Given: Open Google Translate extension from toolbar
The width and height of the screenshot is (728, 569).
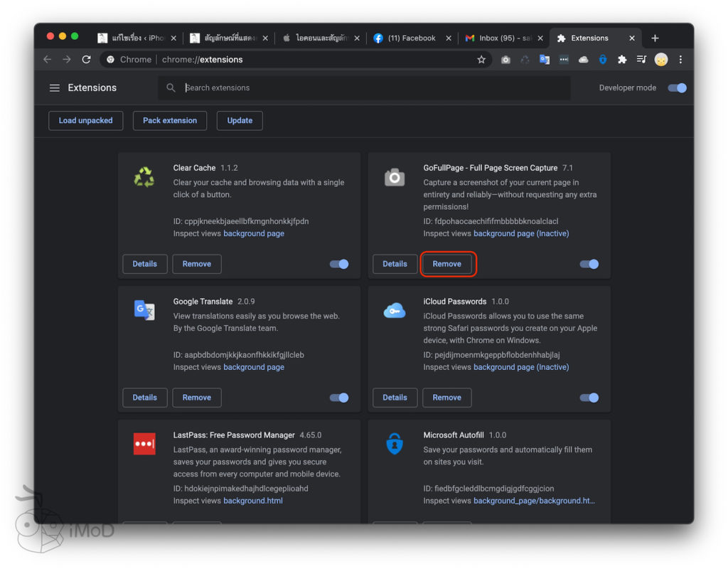Looking at the screenshot, I should pyautogui.click(x=545, y=60).
